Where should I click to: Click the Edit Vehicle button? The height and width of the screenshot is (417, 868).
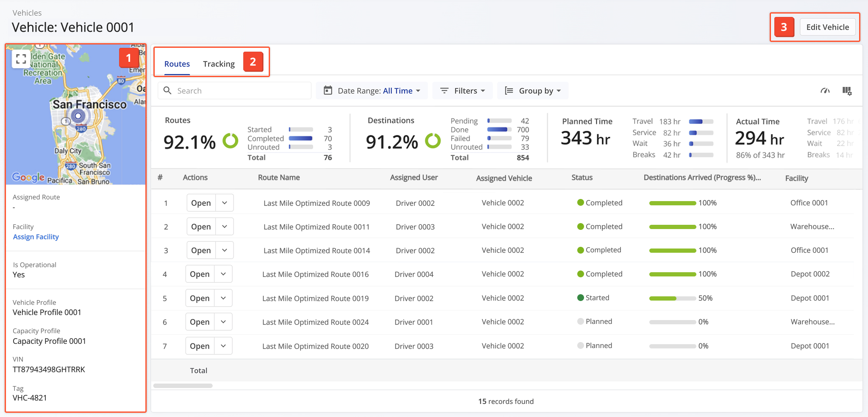827,27
